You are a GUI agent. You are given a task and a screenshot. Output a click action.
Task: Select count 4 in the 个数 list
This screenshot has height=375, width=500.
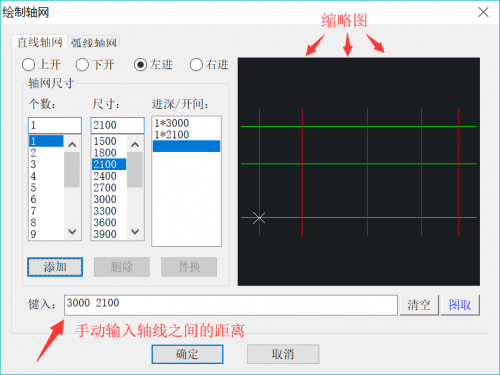(x=46, y=176)
